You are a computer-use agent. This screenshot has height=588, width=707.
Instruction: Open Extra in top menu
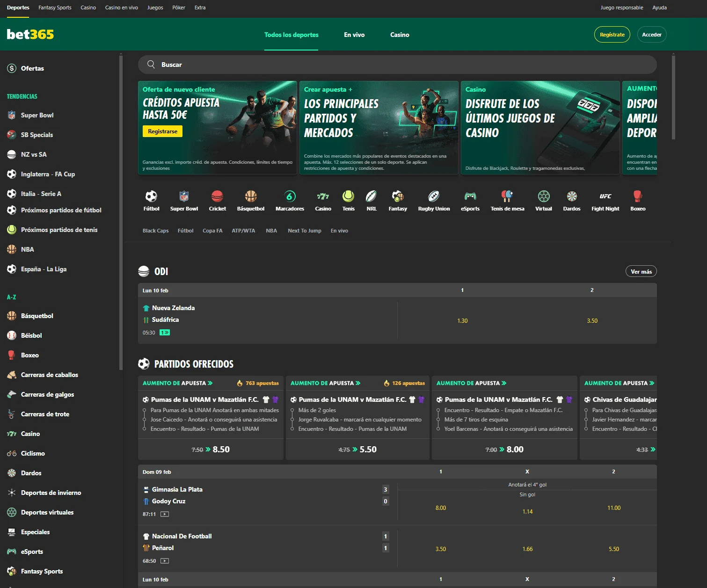tap(200, 7)
